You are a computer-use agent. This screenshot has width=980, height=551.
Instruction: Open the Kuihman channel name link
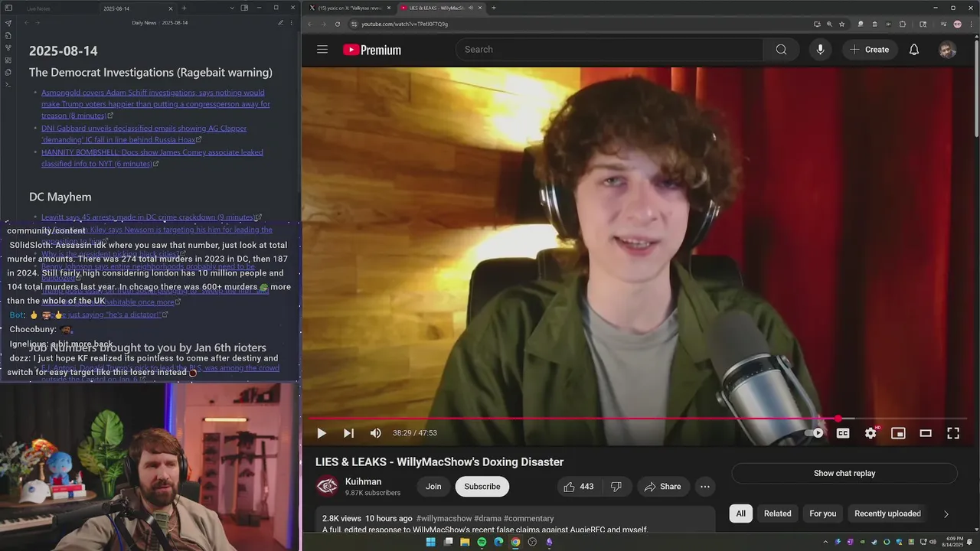click(363, 481)
